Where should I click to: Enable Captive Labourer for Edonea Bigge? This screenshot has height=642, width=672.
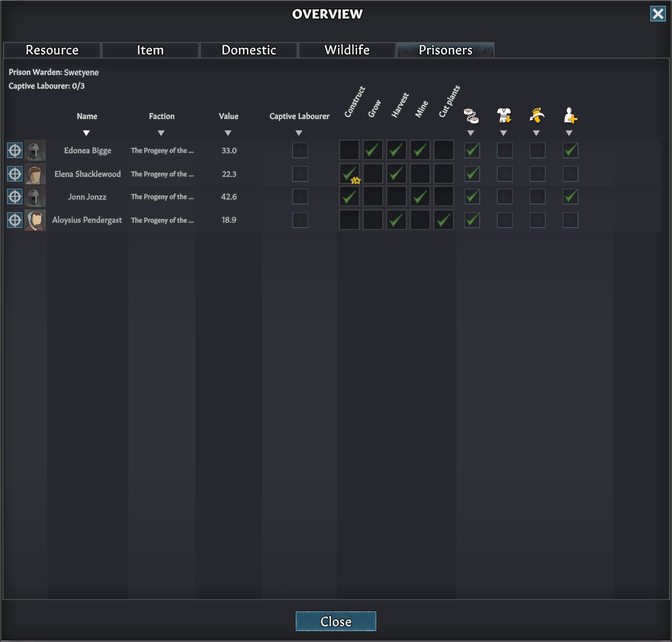pyautogui.click(x=300, y=150)
